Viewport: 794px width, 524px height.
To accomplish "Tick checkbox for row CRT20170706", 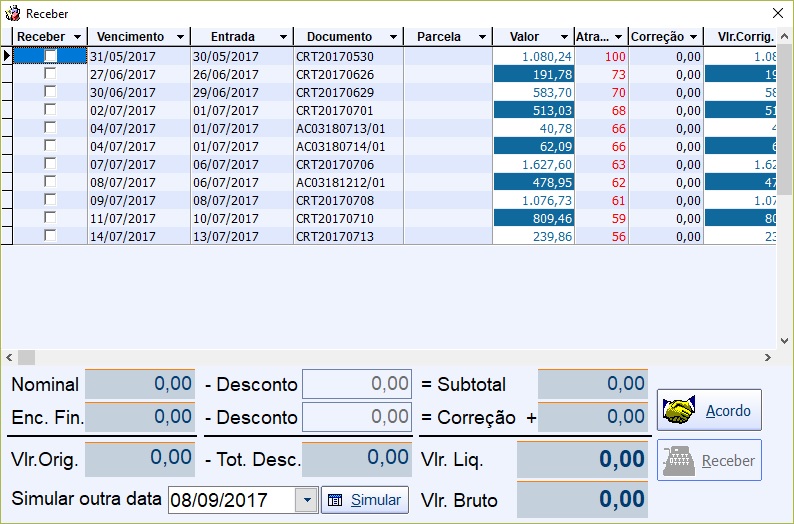I will [x=50, y=164].
